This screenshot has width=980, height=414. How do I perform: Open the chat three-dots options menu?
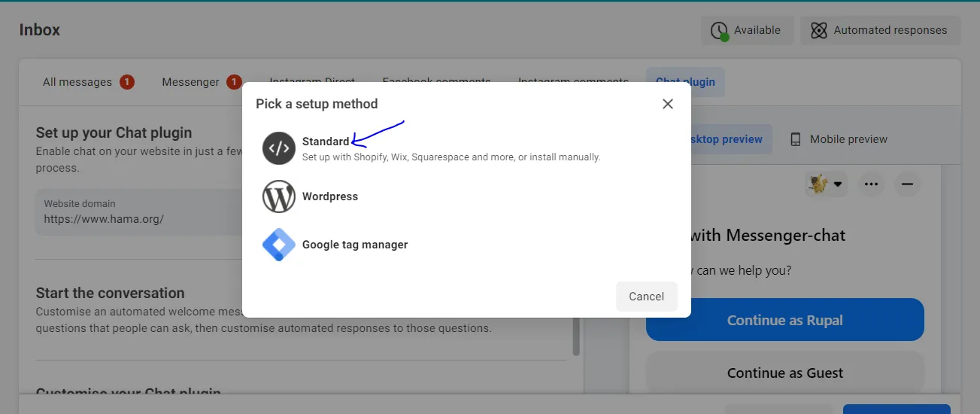871,184
